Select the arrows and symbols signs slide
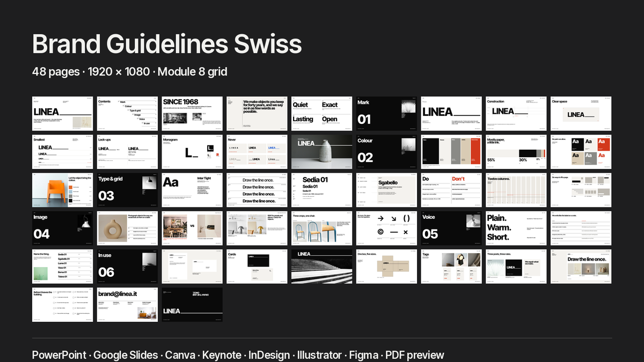 click(x=386, y=228)
